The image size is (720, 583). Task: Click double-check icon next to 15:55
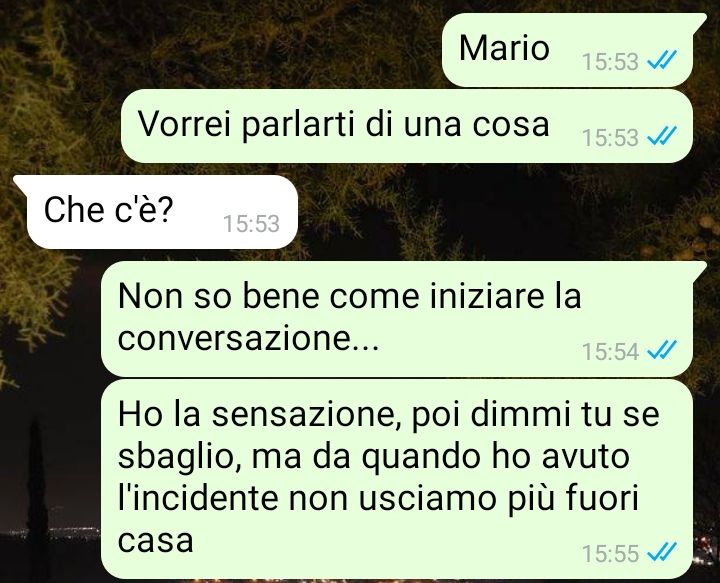[x=662, y=552]
